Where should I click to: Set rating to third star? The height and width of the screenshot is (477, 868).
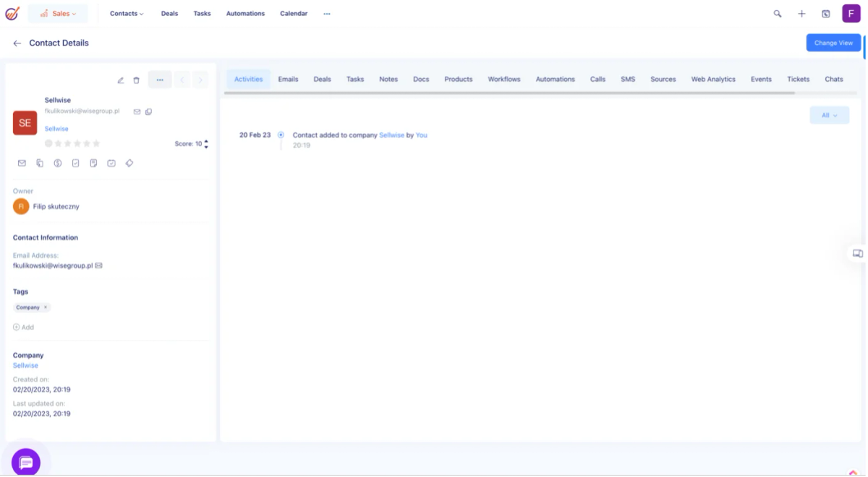pos(77,143)
